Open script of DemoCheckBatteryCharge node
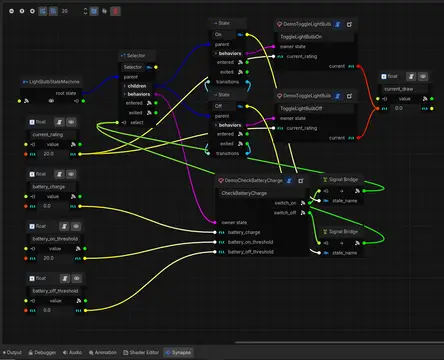Screen dimensions: 444x360 [289, 180]
